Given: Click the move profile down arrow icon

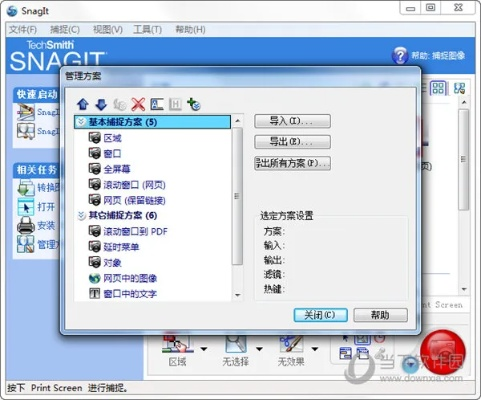Looking at the screenshot, I should tap(101, 104).
